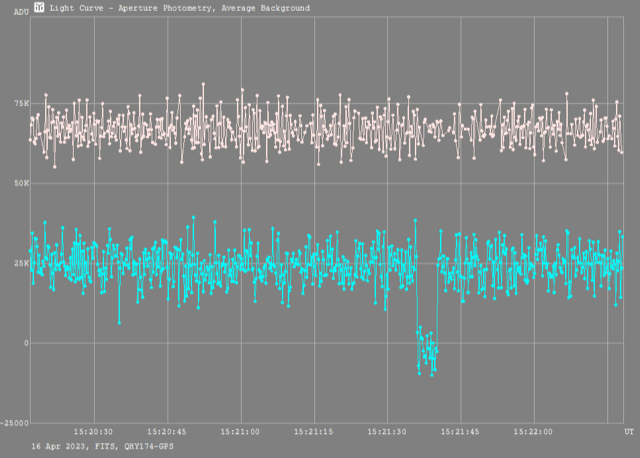The width and height of the screenshot is (640, 458).
Task: Click the 15:21:00 time label
Action: 240,432
